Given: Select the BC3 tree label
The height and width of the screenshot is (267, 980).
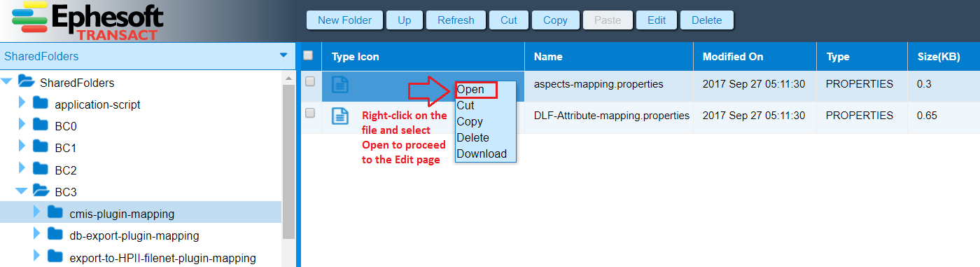Looking at the screenshot, I should tap(66, 191).
